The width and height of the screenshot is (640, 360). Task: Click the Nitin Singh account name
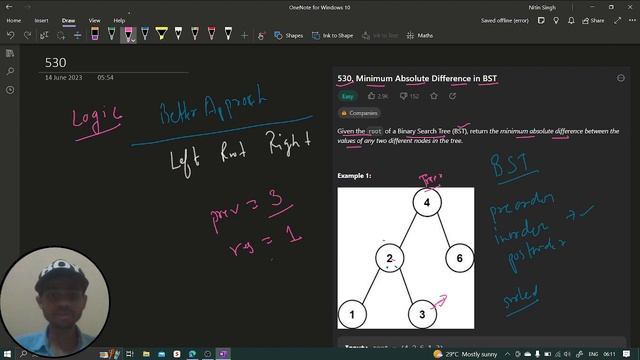542,7
